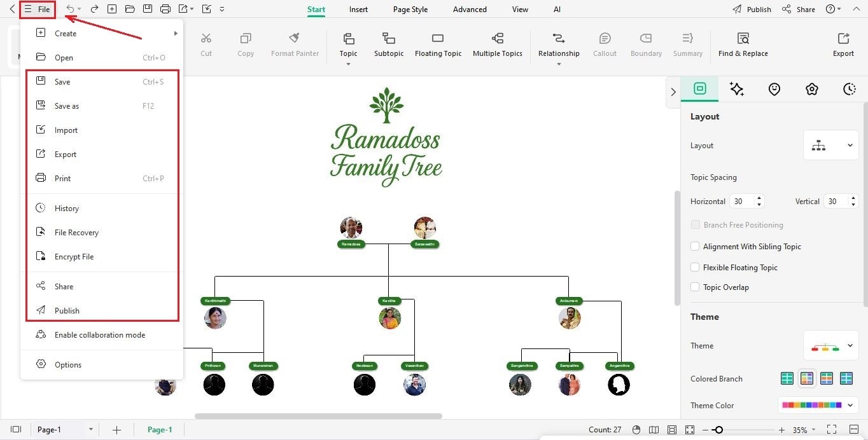Collapse the right side panel chevron
The width and height of the screenshot is (868, 440).
(x=673, y=92)
